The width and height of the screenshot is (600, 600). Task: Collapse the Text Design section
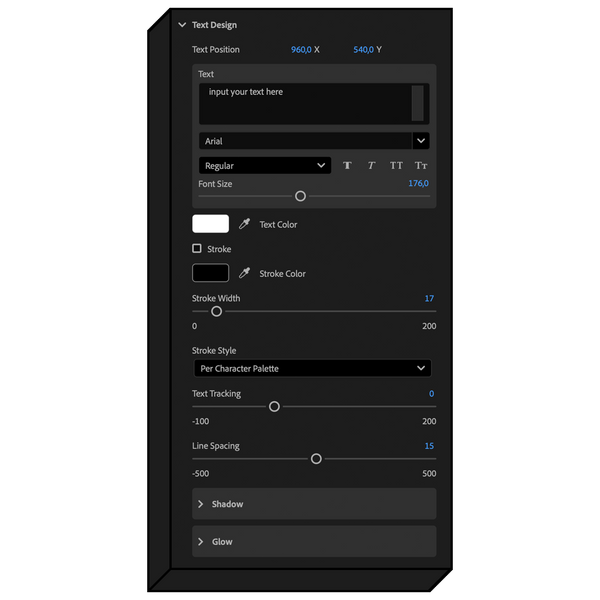(182, 25)
